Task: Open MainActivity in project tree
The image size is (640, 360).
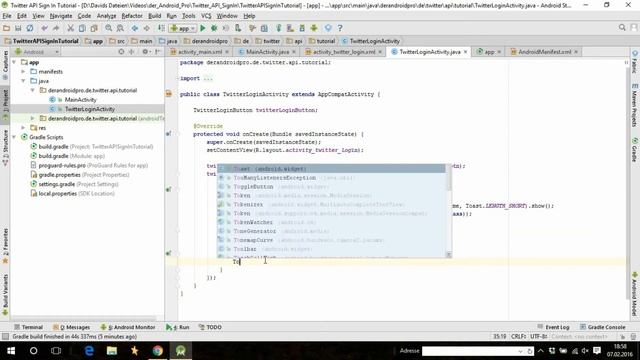Action: click(80, 100)
